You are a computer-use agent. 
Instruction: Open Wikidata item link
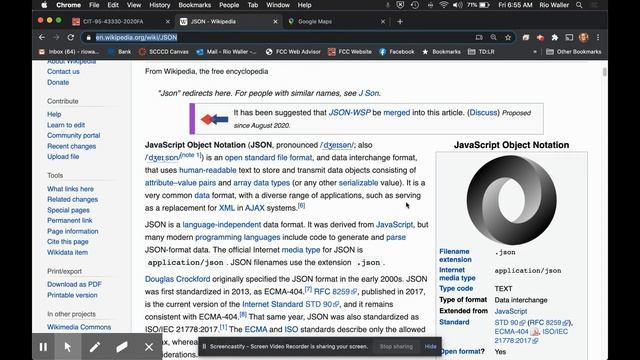tap(67, 252)
